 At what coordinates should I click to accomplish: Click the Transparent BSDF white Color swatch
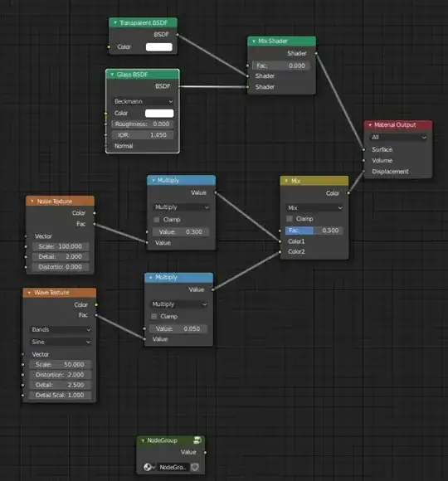click(x=159, y=47)
